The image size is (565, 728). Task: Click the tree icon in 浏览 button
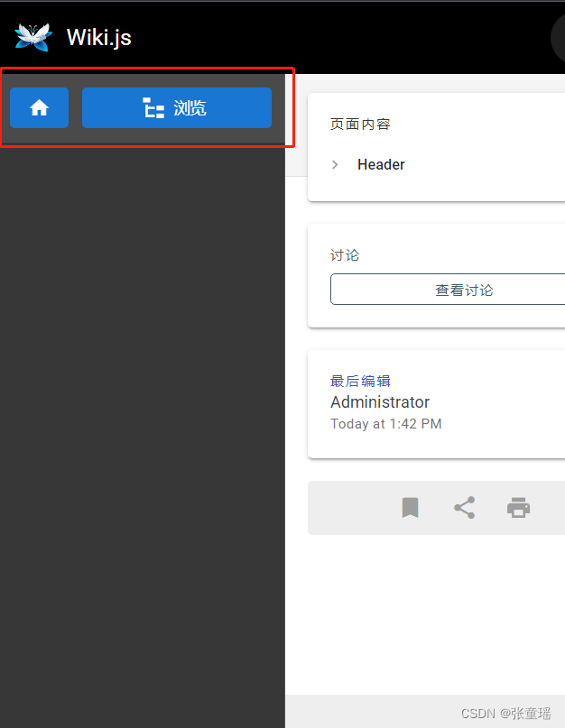click(153, 108)
